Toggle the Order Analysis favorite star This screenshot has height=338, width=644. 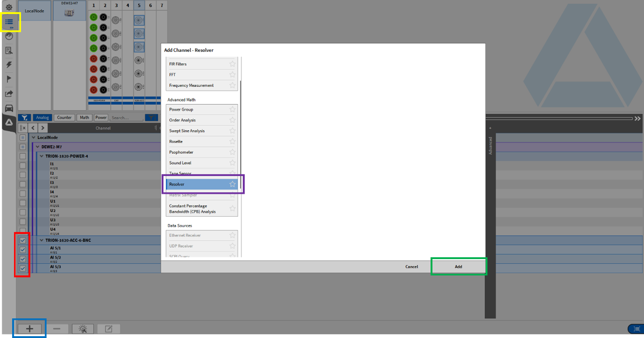point(232,120)
